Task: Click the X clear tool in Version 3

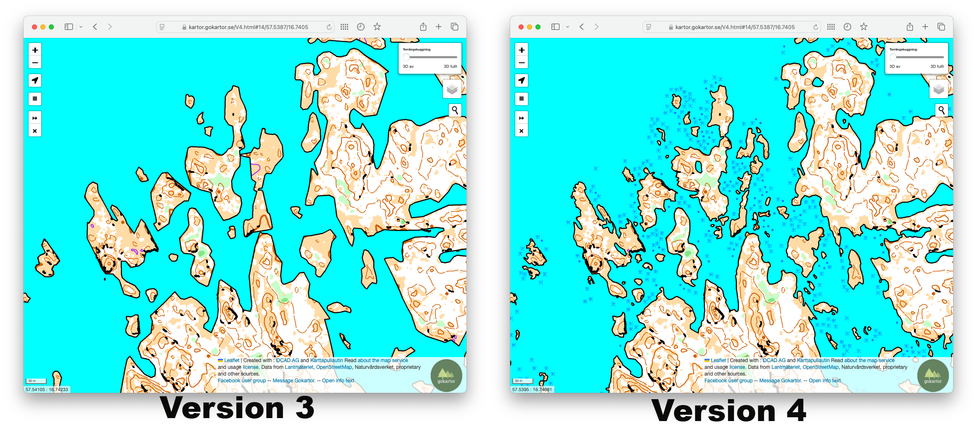Action: pos(35,131)
